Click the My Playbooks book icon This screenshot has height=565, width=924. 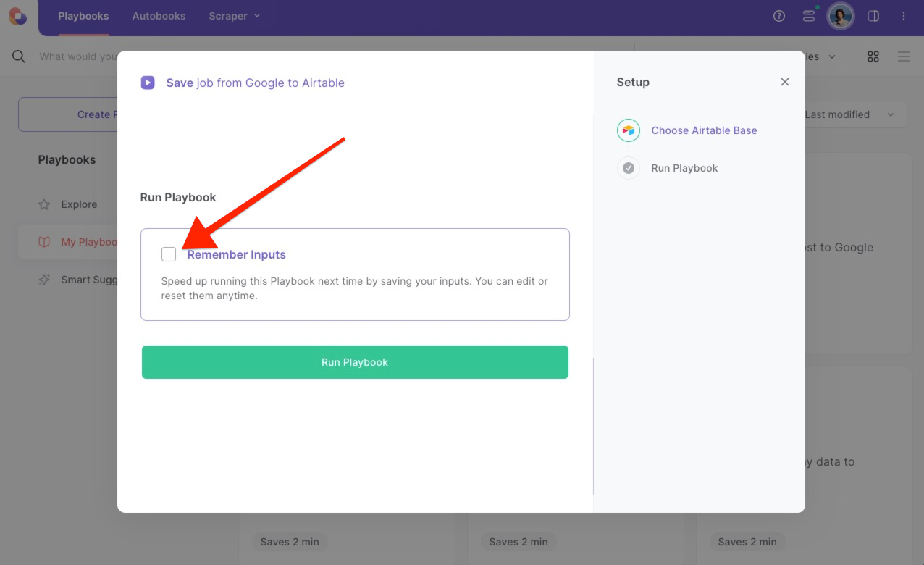coord(44,242)
